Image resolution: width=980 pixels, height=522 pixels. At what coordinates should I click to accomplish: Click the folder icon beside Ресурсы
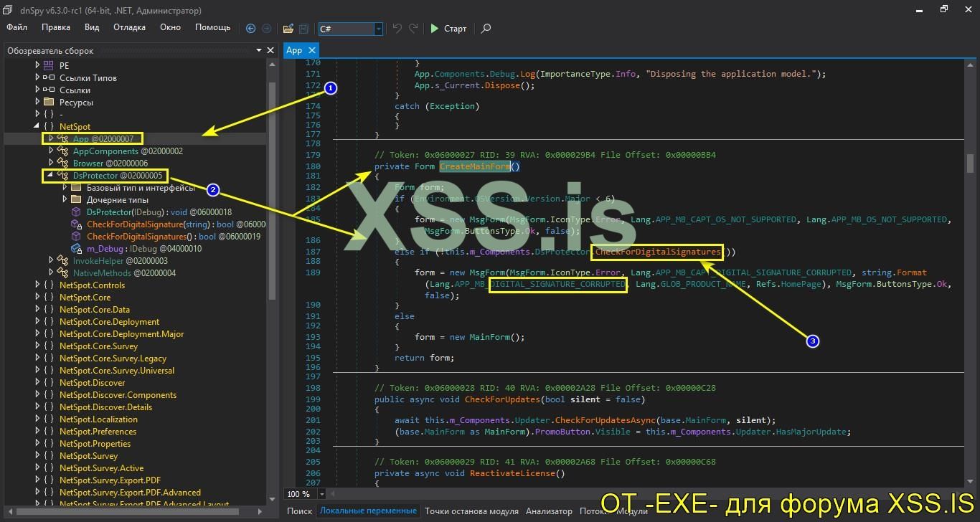pyautogui.click(x=49, y=102)
